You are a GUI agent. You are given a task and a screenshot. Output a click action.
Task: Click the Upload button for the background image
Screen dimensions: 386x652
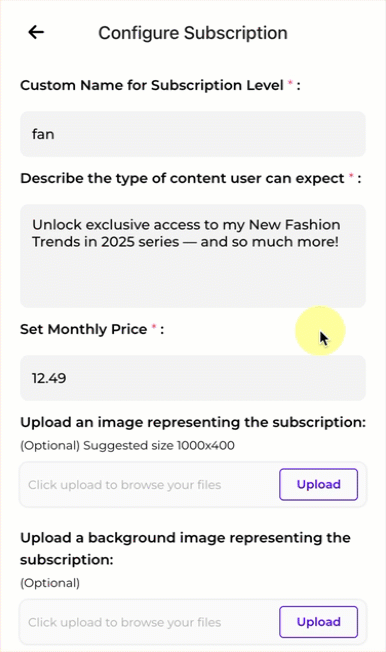(x=319, y=622)
